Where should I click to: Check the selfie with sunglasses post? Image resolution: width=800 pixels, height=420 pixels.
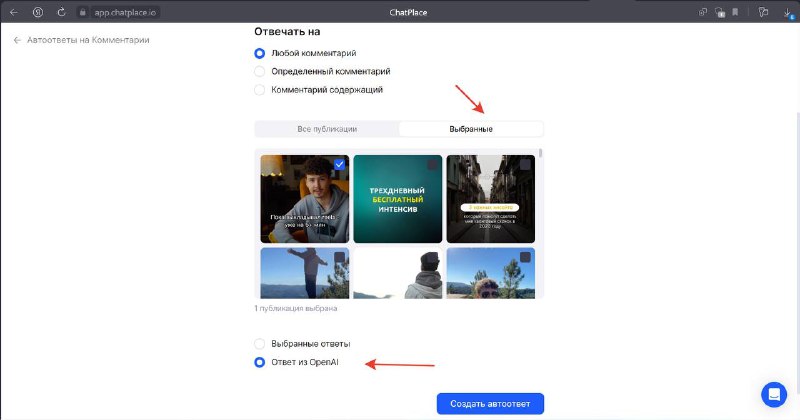point(525,257)
